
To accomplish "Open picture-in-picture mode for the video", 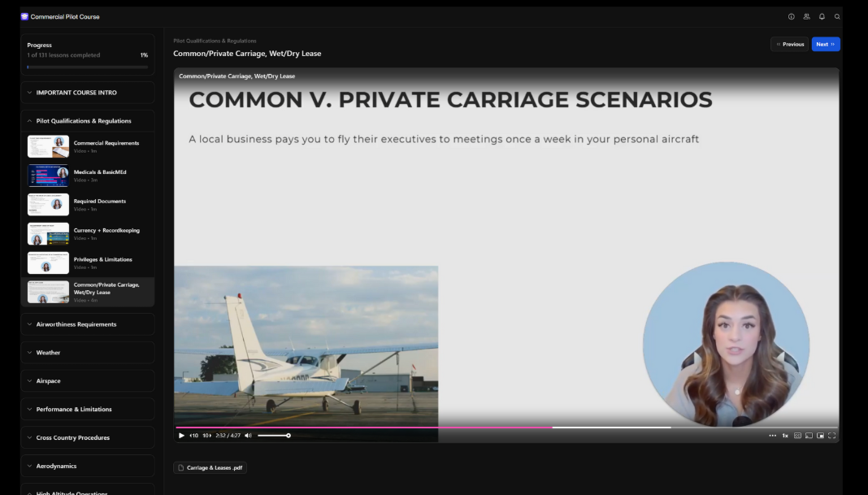I will tap(821, 435).
